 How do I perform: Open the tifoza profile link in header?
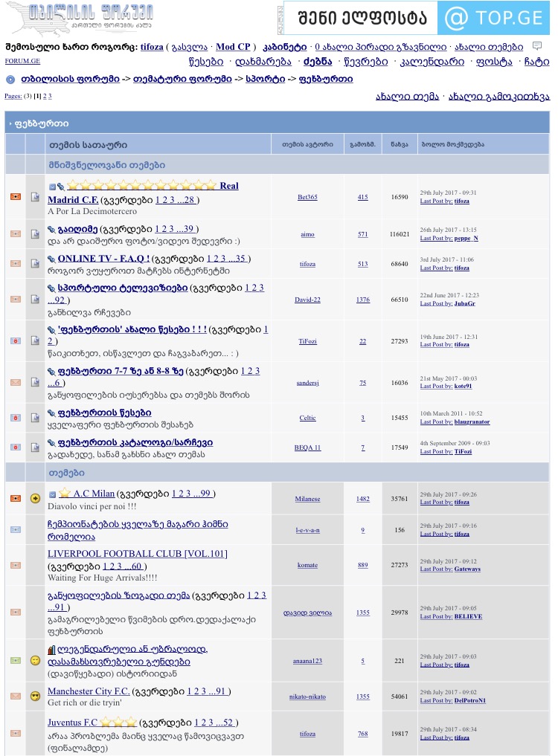pyautogui.click(x=152, y=47)
